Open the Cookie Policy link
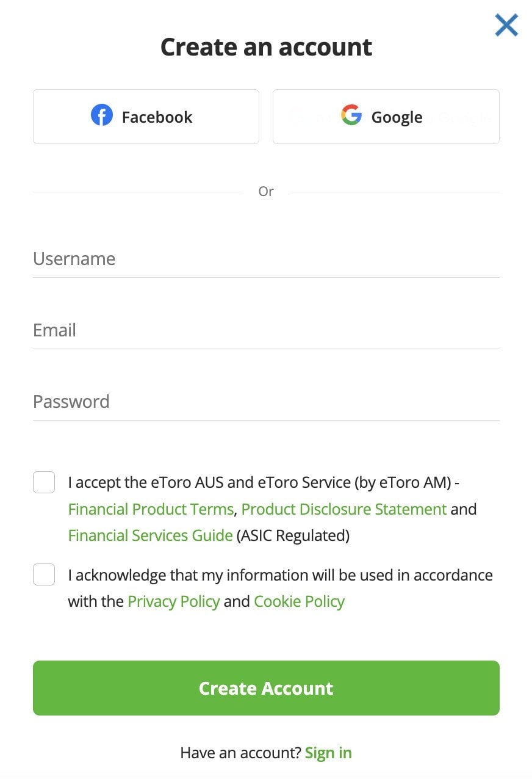 pyautogui.click(x=299, y=601)
